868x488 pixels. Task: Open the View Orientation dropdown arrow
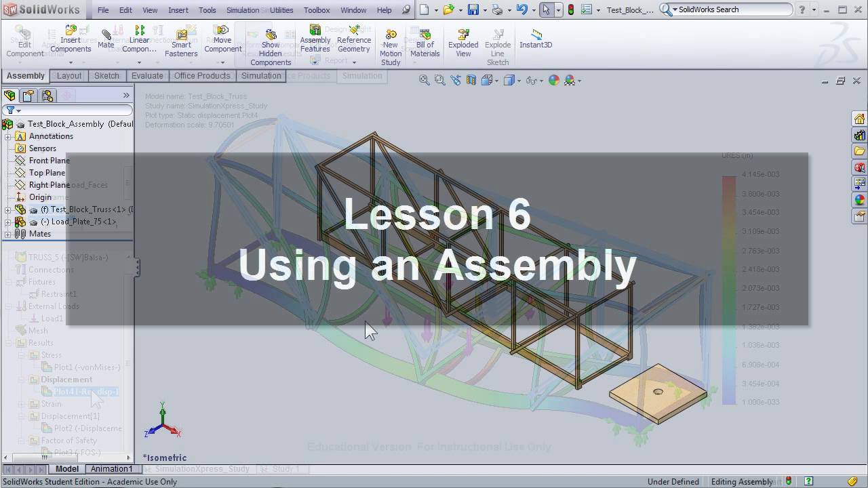tap(498, 81)
